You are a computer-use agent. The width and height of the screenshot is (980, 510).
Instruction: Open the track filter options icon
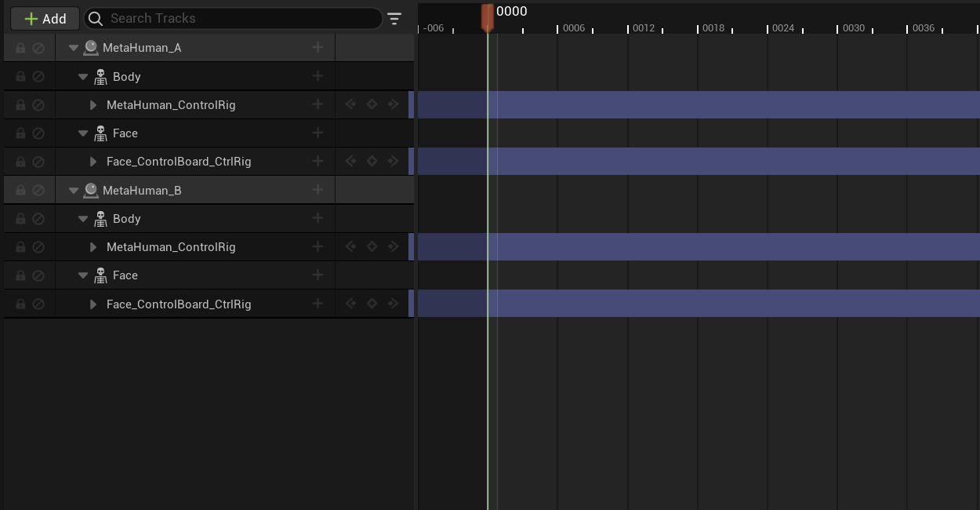point(394,18)
